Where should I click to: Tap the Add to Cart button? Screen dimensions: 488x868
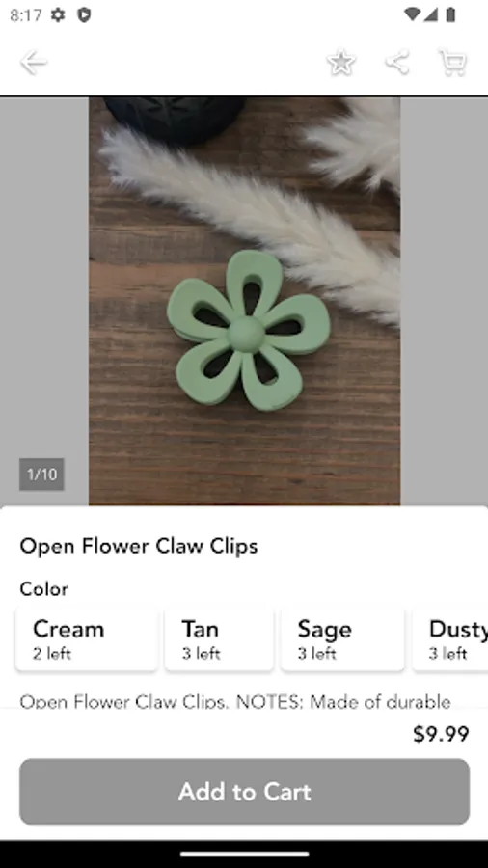point(245,792)
